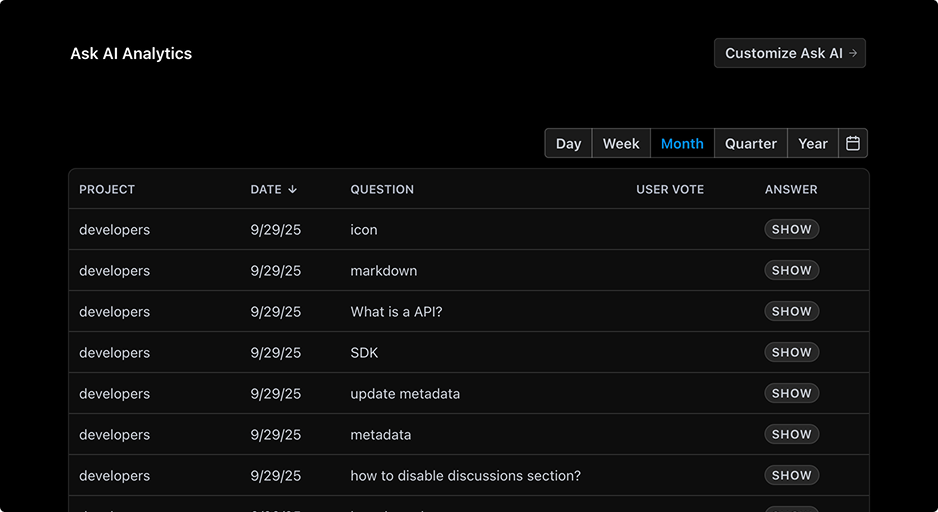Select the Year range option
The height and width of the screenshot is (512, 938).
pos(813,144)
